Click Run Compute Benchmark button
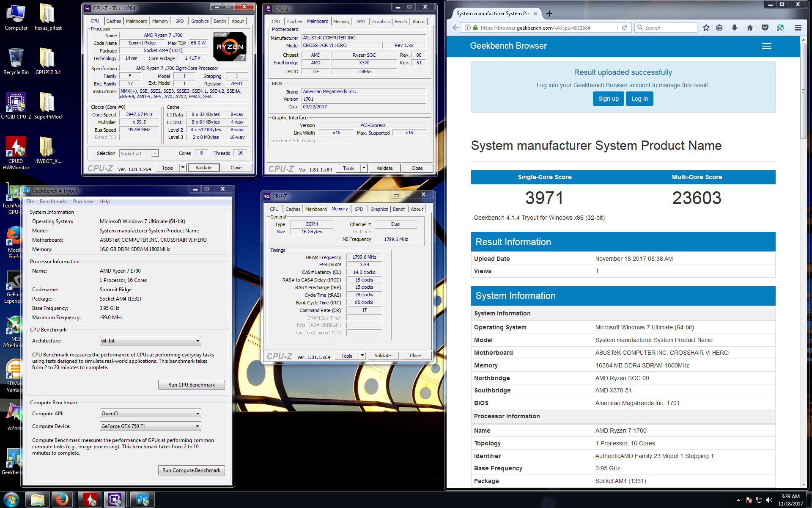The image size is (812, 508). click(x=192, y=470)
